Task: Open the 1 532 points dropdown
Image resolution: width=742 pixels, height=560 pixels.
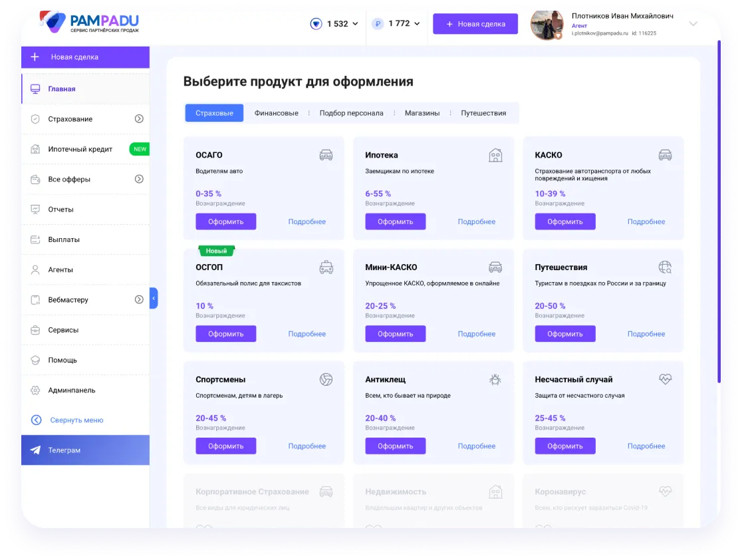Action: (334, 24)
